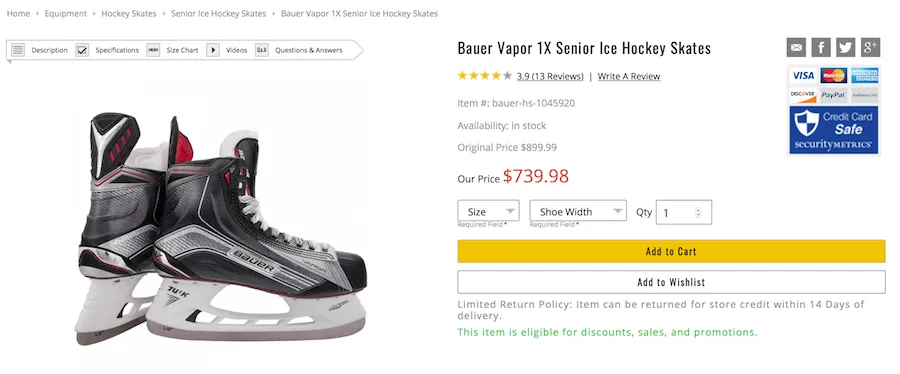The height and width of the screenshot is (374, 900).
Task: Share on Google Plus icon
Action: coord(870,48)
